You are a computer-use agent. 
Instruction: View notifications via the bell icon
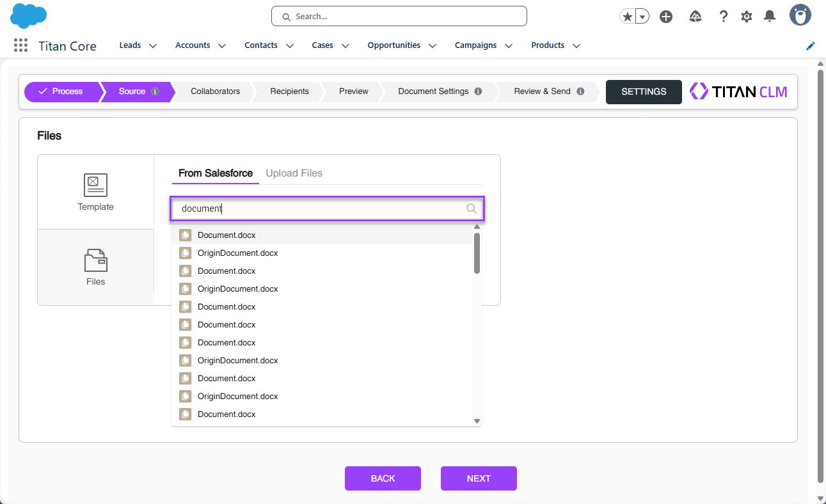pos(769,16)
